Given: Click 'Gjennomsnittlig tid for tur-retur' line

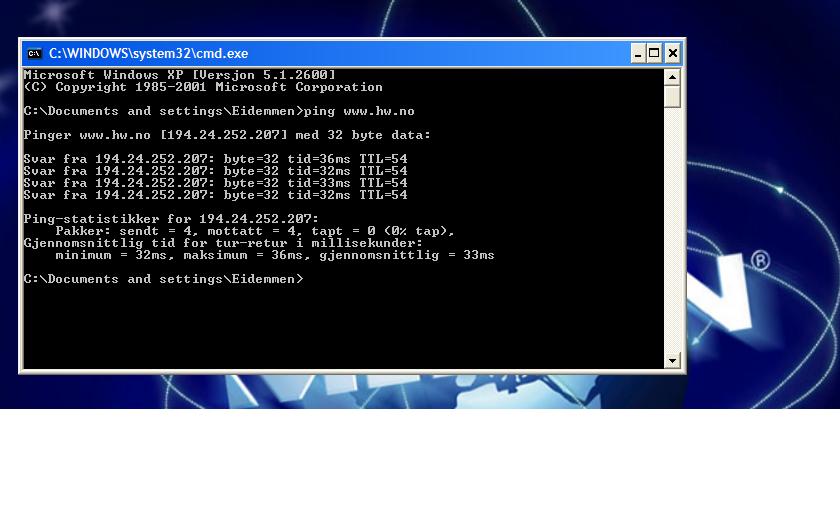Looking at the screenshot, I should [223, 243].
